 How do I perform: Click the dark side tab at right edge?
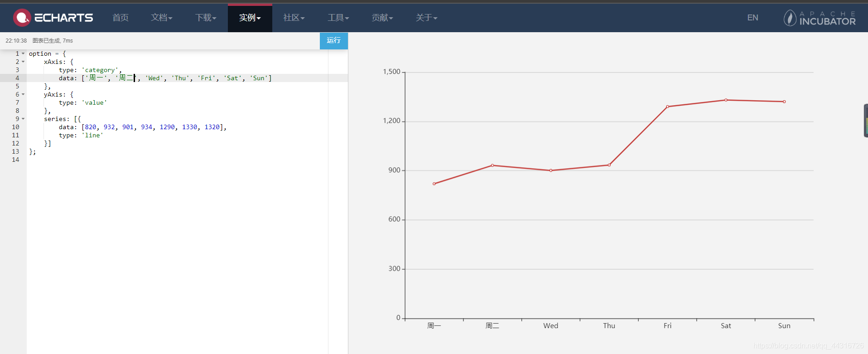tap(866, 121)
